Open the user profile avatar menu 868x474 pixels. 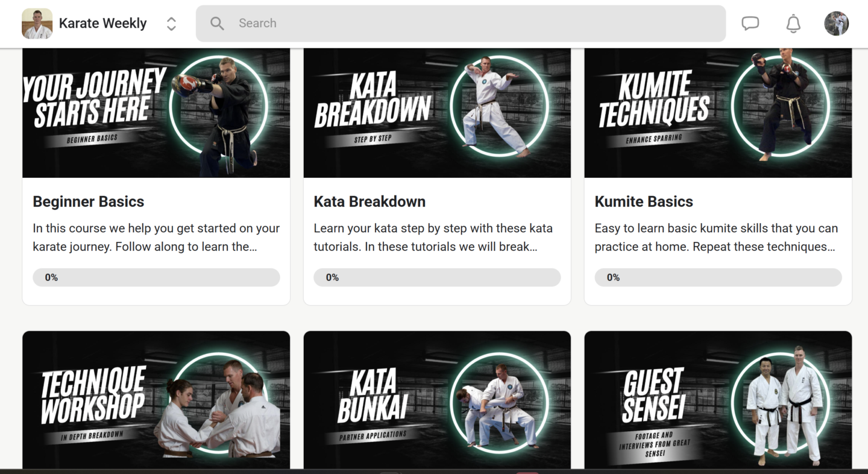837,24
